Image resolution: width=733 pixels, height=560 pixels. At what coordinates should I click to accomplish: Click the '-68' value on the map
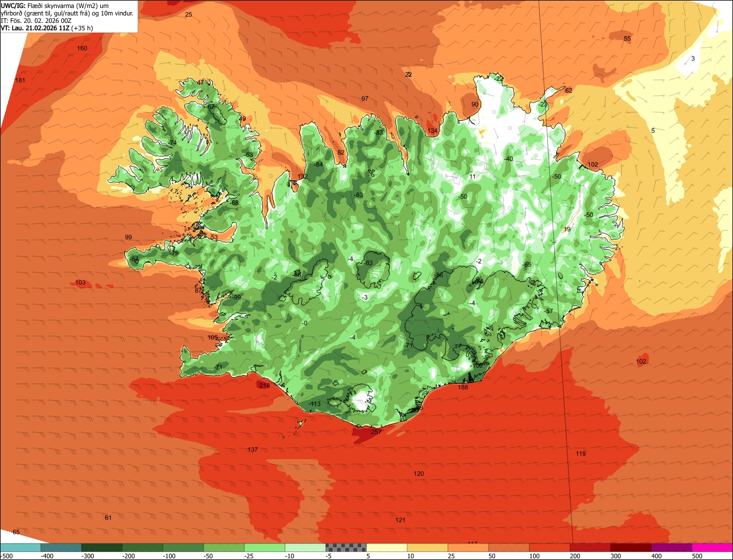tap(234, 203)
